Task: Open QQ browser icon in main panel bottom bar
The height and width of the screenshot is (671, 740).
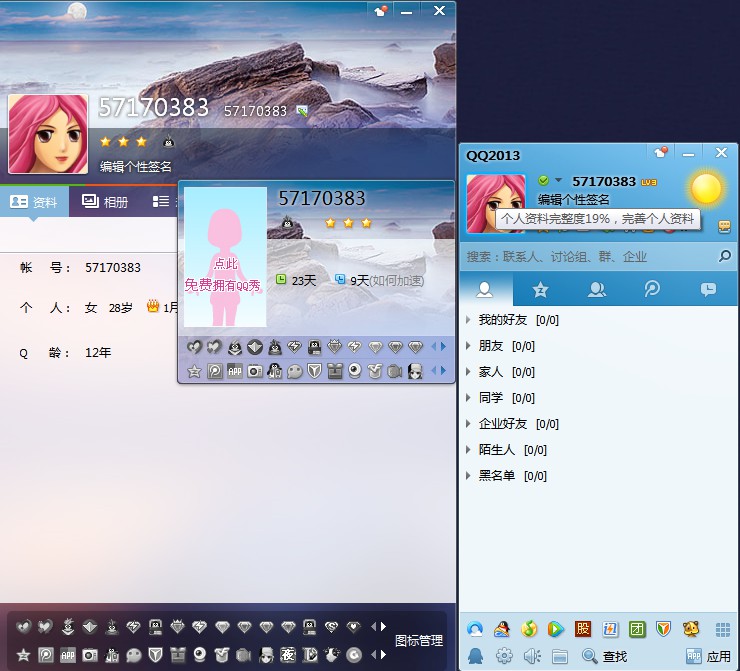Action: [475, 629]
